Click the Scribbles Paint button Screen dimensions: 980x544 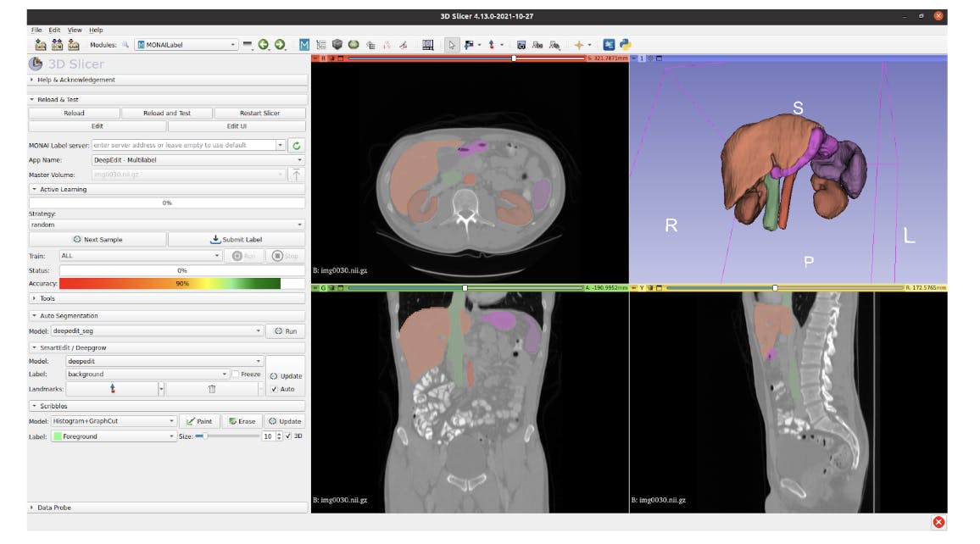coord(199,421)
